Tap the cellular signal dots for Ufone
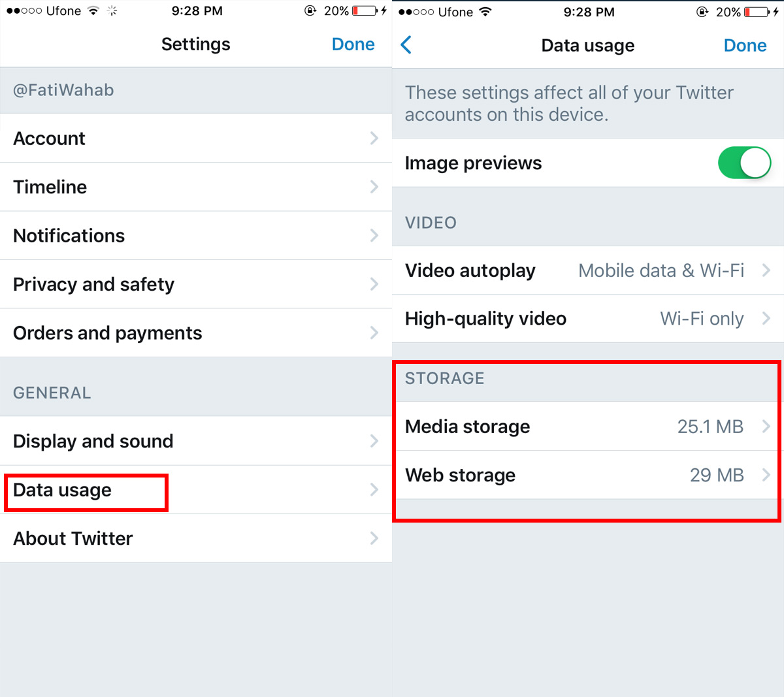The image size is (784, 697). coord(23,10)
